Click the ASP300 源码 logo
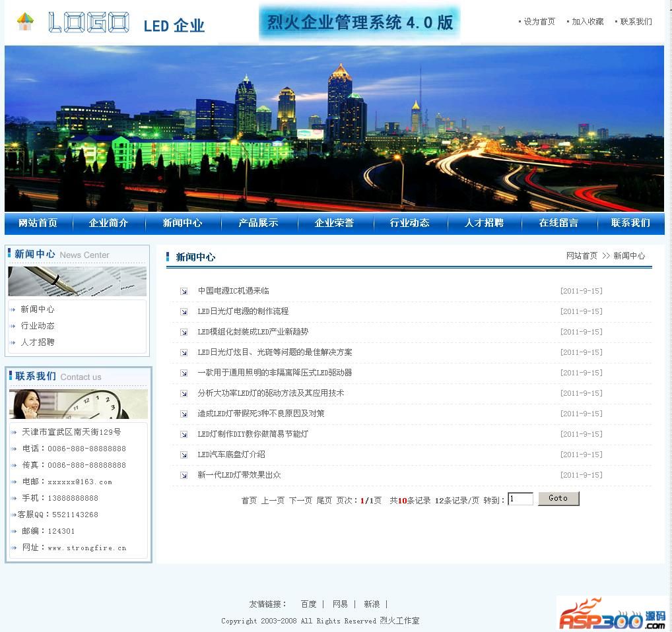The width and height of the screenshot is (672, 632). tap(612, 614)
